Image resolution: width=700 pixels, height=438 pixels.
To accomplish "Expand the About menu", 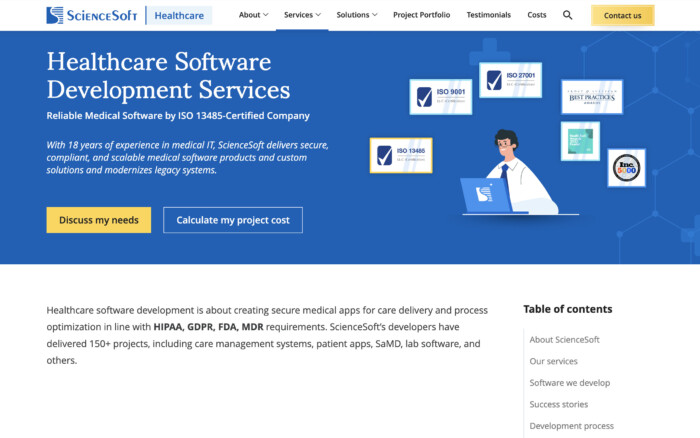I will (x=253, y=15).
